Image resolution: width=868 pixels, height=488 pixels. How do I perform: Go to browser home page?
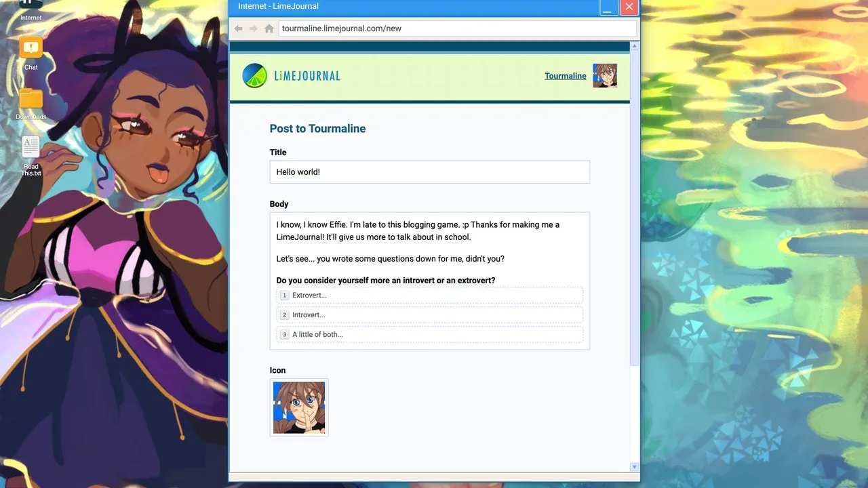tap(269, 28)
